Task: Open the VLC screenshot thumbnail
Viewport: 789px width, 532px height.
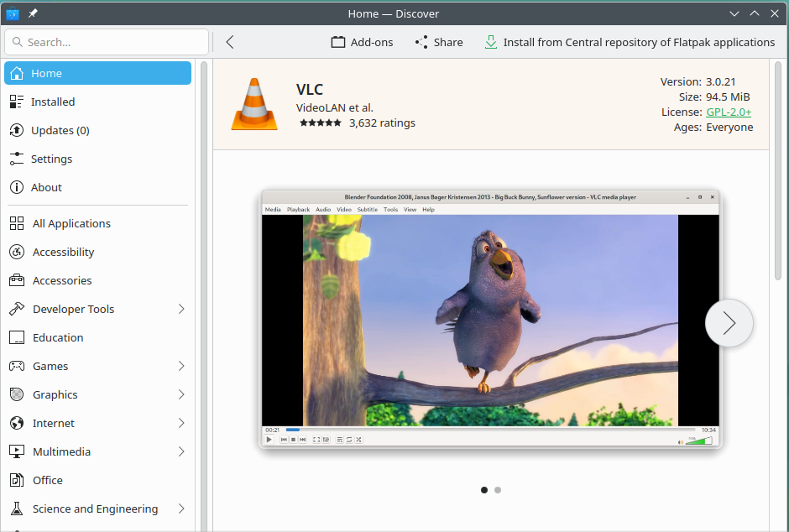Action: click(491, 319)
